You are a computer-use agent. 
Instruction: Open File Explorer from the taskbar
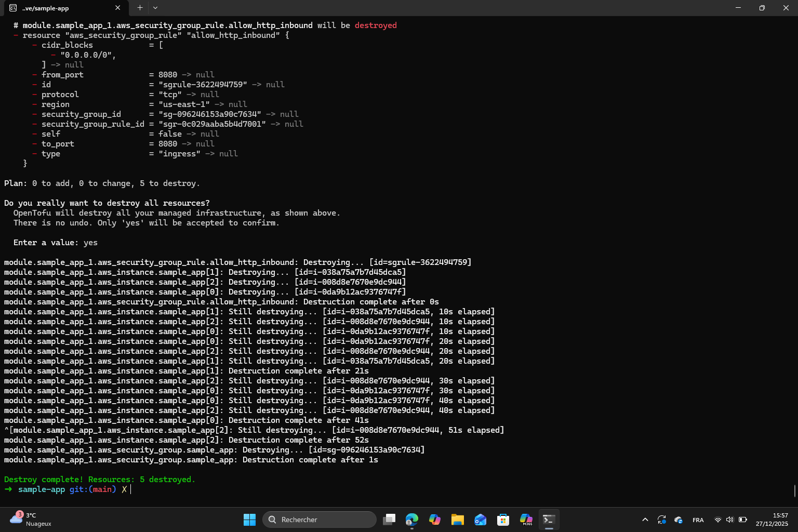click(458, 520)
